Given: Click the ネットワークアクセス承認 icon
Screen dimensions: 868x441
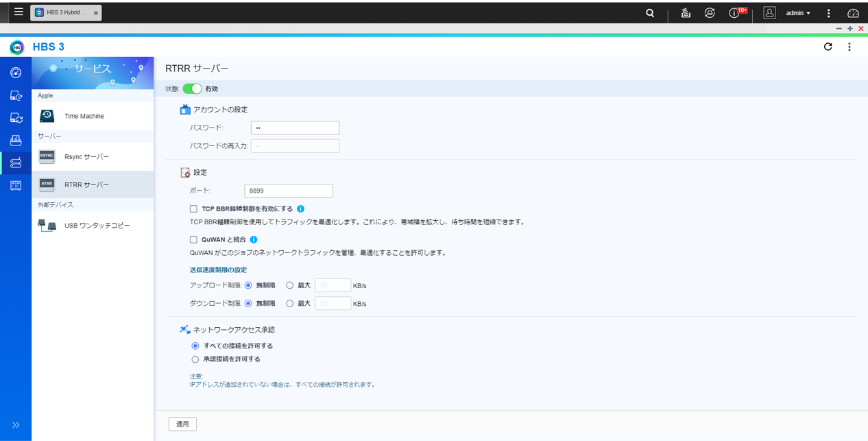Looking at the screenshot, I should click(x=184, y=330).
